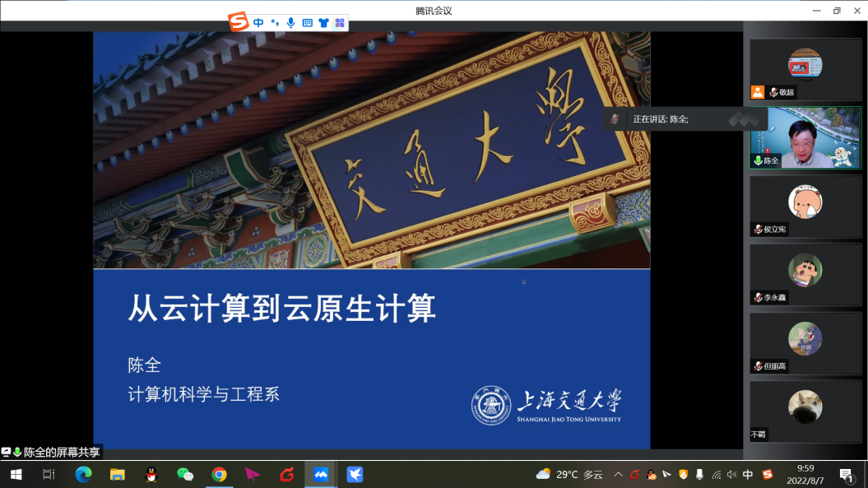Click participant 李永鑫's avatar tile
The height and width of the screenshot is (488, 868).
click(x=805, y=274)
